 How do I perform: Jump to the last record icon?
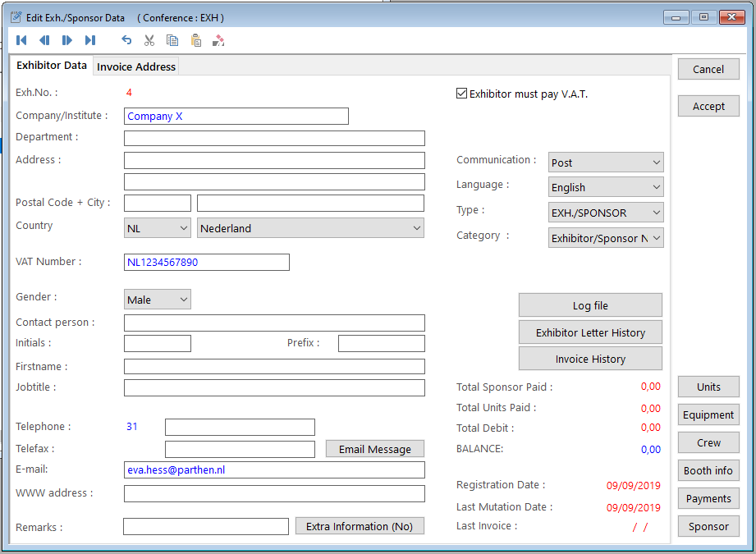point(90,40)
